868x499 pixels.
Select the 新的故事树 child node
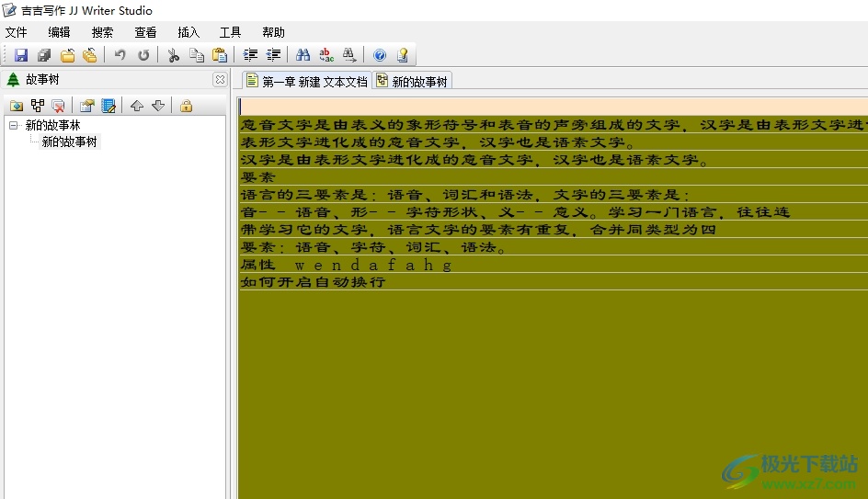coord(70,142)
